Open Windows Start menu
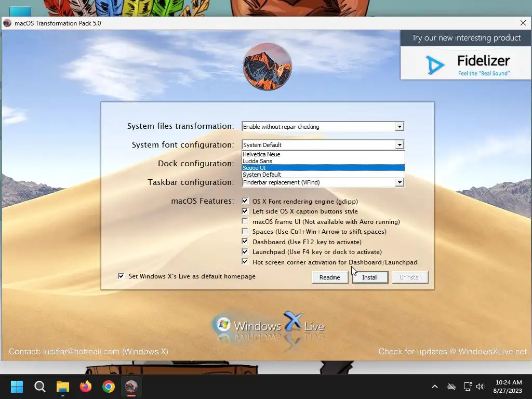This screenshot has width=532, height=399. pyautogui.click(x=17, y=387)
